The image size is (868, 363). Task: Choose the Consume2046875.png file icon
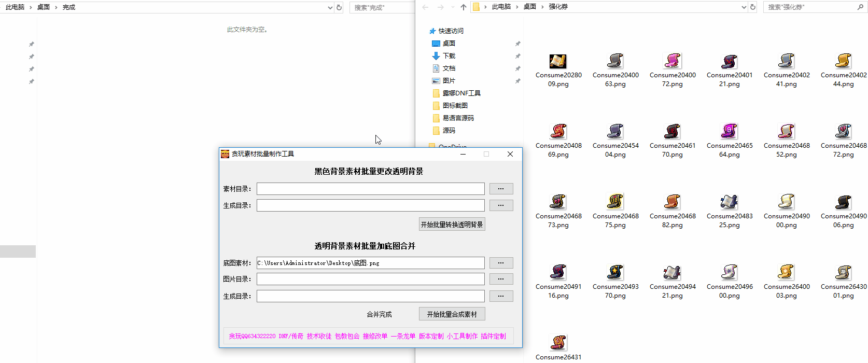615,202
